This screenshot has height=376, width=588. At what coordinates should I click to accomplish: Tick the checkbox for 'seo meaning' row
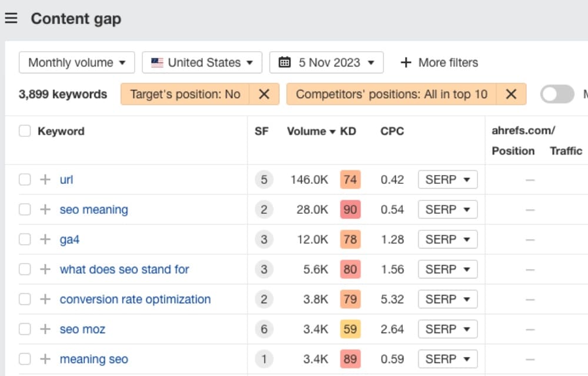(25, 209)
